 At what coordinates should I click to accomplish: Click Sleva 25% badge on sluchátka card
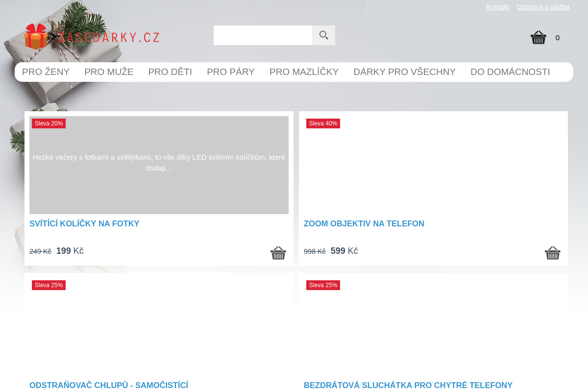(323, 285)
